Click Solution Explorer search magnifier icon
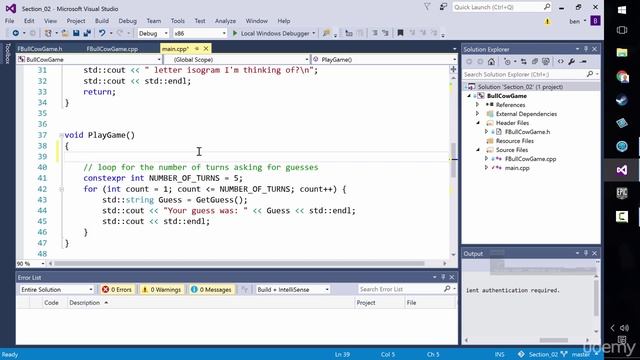Viewport: 640px width, 360px height. pos(589,74)
